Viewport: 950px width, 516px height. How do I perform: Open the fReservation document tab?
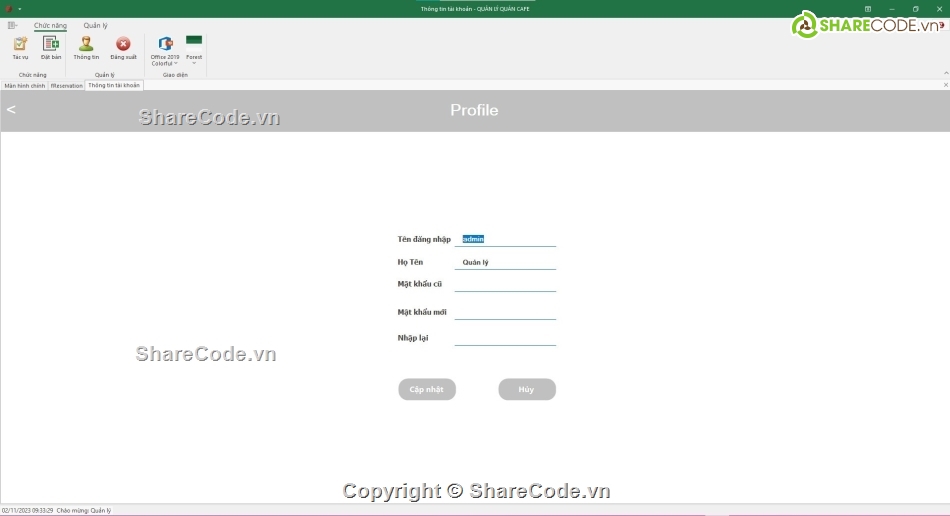[66, 86]
